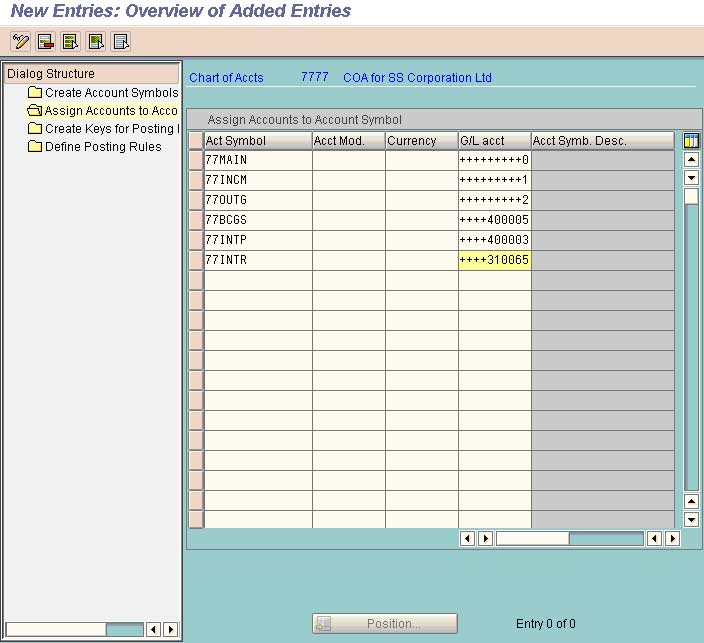This screenshot has height=643, width=704.
Task: Click the table horizontal scrollbar thumb
Action: 532,538
